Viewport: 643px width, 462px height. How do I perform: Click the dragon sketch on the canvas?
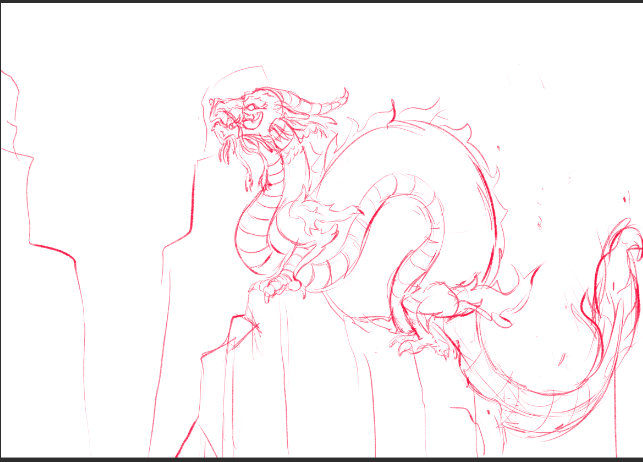click(425, 262)
